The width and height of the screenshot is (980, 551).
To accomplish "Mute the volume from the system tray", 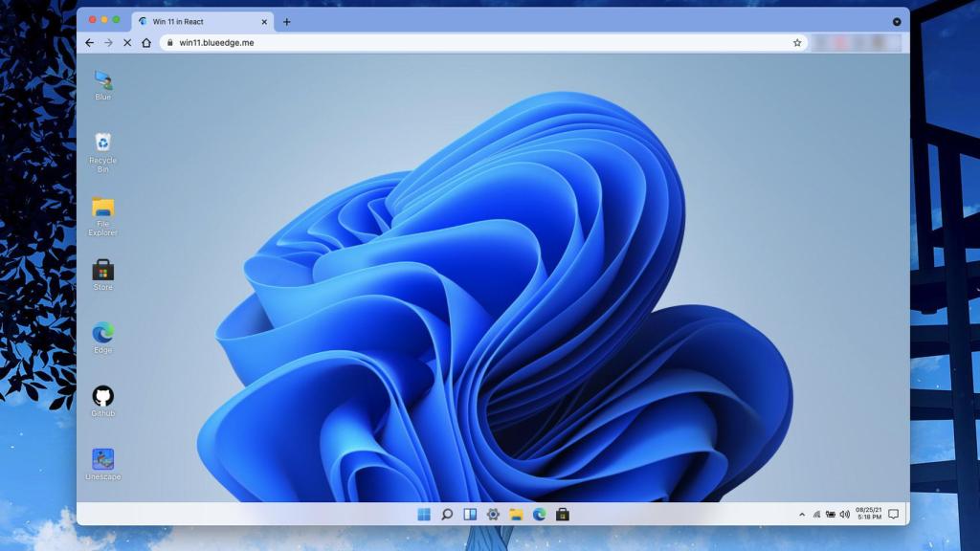I will point(846,515).
